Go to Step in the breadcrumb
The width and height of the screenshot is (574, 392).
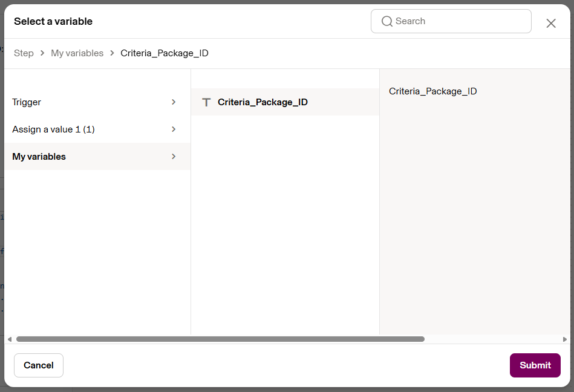click(24, 53)
